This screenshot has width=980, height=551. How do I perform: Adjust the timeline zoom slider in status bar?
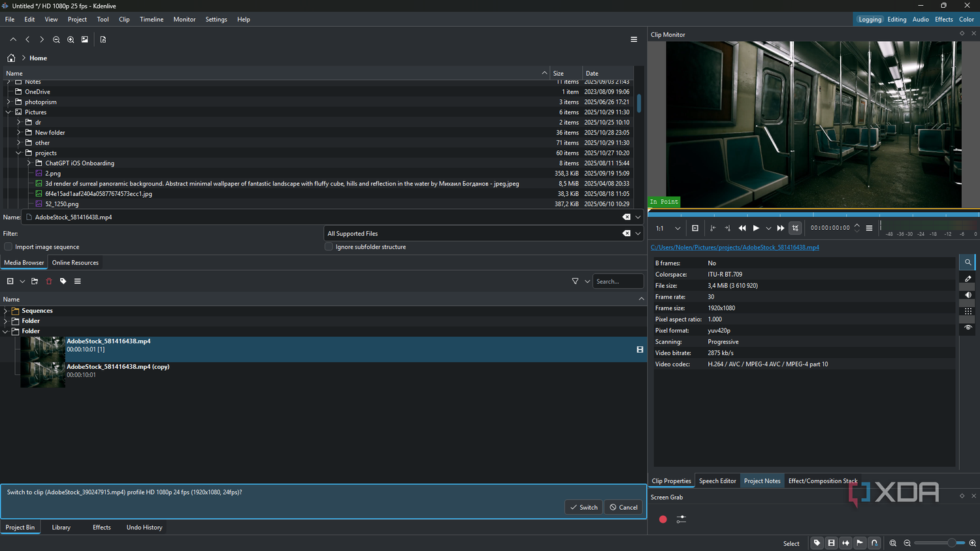tap(939, 543)
